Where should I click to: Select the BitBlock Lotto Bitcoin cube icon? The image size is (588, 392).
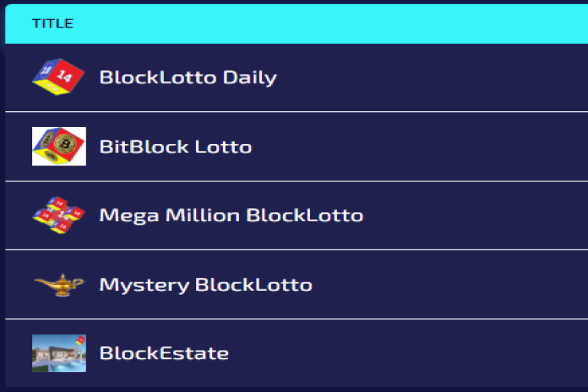tap(58, 146)
